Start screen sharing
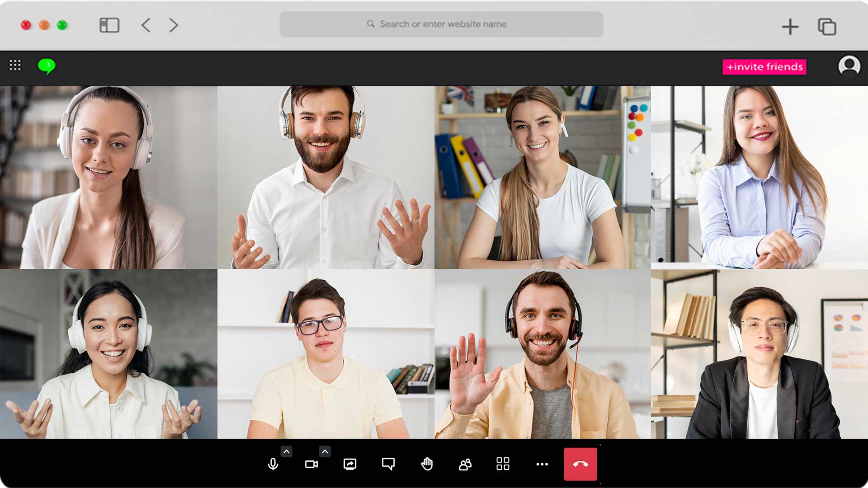This screenshot has height=488, width=868. 350,464
